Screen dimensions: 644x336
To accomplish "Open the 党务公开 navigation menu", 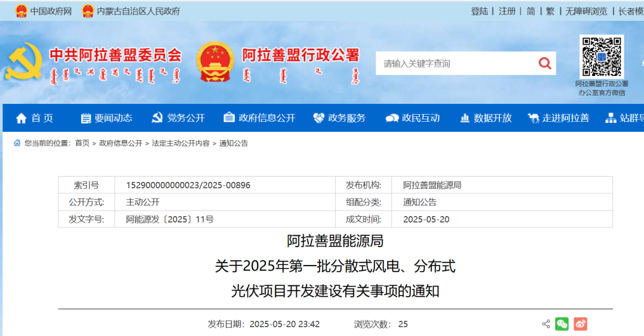I will 178,118.
